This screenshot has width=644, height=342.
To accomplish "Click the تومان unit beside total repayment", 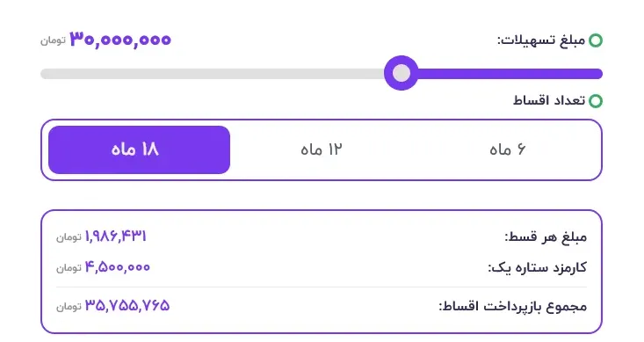I will [x=69, y=307].
